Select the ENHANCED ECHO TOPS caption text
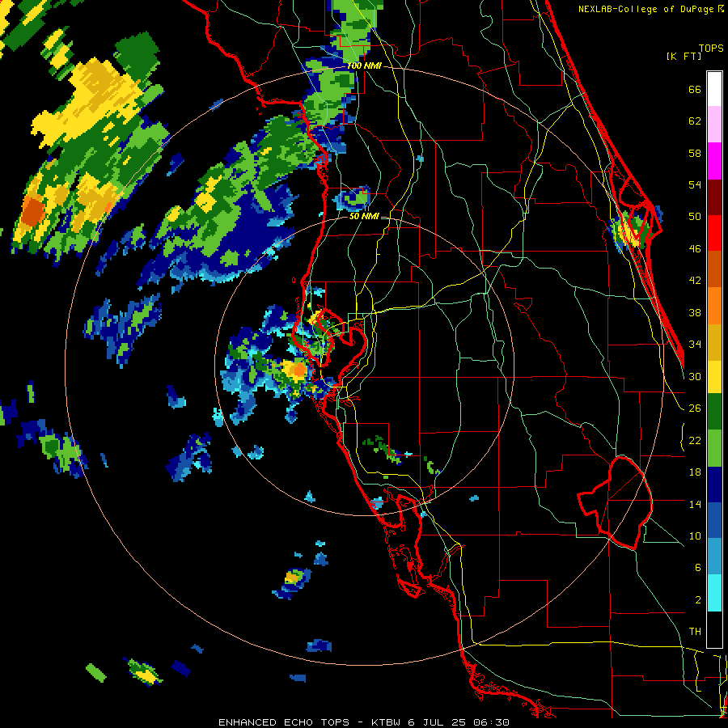728x728 pixels. 284,722
